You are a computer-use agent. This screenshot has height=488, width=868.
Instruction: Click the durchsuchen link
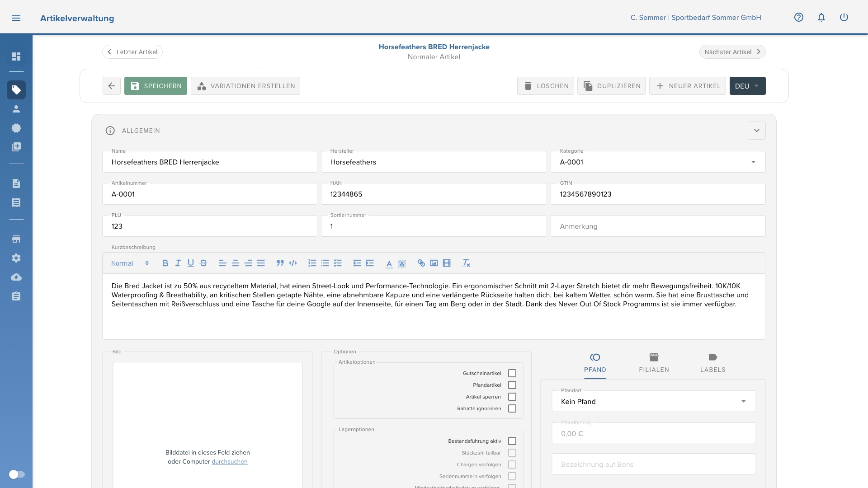pos(229,462)
